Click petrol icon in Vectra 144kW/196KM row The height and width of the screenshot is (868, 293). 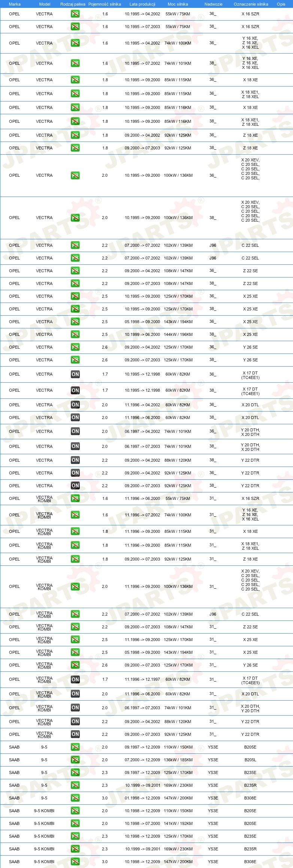[75, 334]
